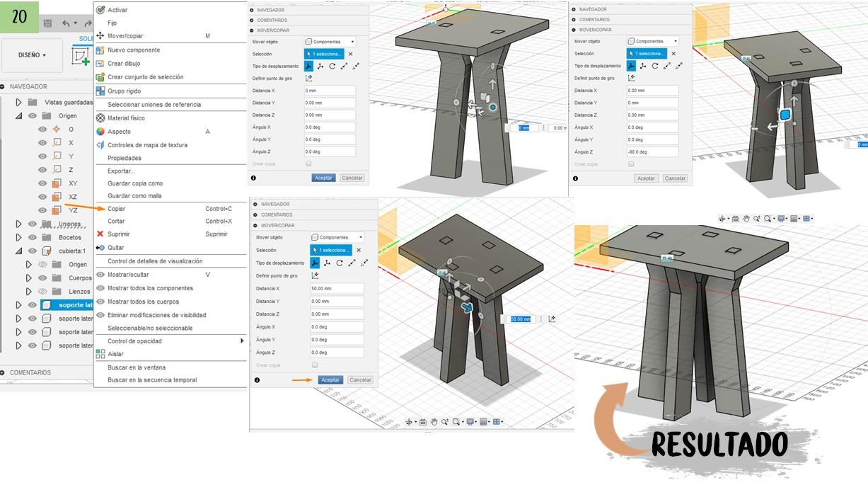Click Distancia X field showing 50.00 mm
This screenshot has height=492, width=868.
click(x=337, y=289)
